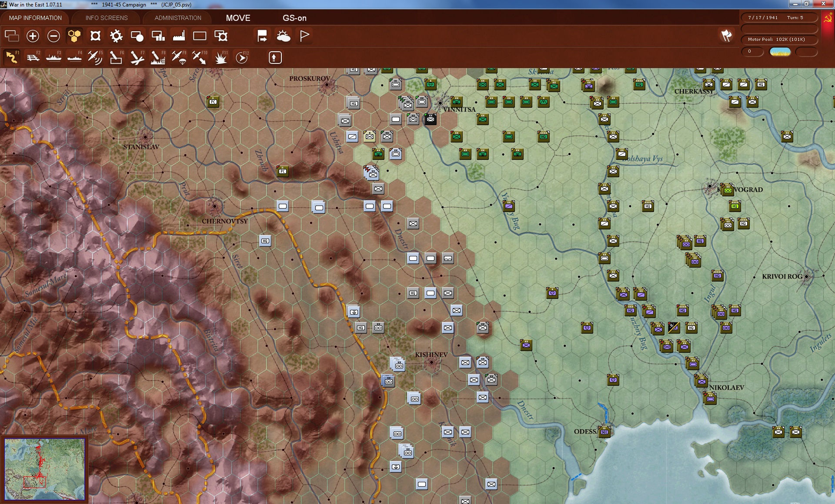Click the Krivoi Rog city marker
The image size is (835, 504).
(x=806, y=276)
